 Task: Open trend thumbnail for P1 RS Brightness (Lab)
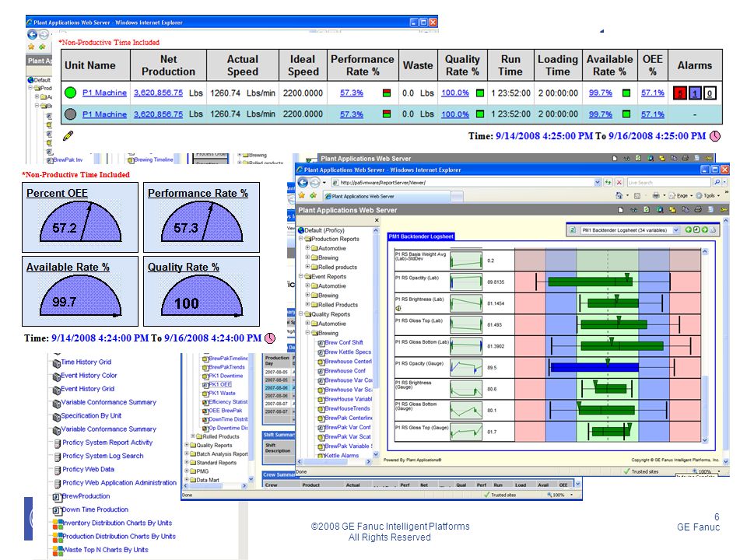[466, 303]
